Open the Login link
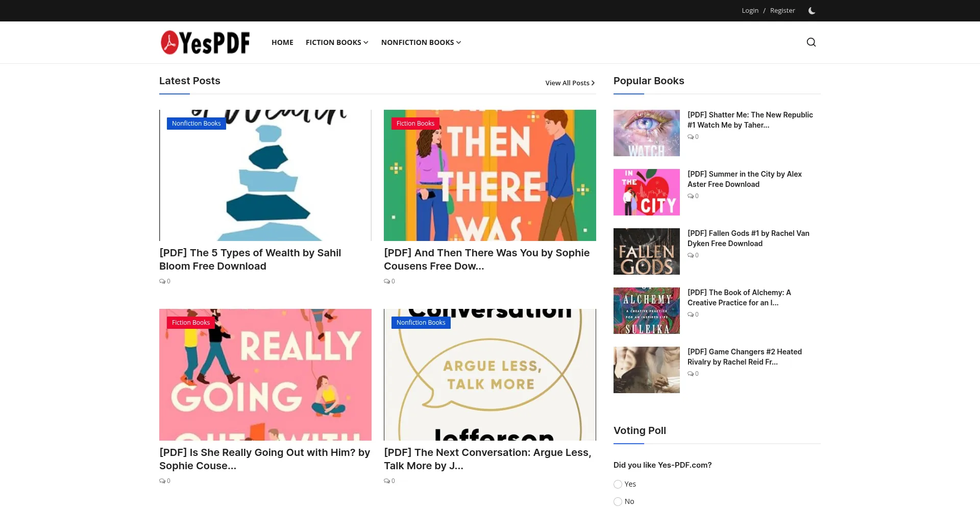Image resolution: width=980 pixels, height=507 pixels. click(x=750, y=11)
